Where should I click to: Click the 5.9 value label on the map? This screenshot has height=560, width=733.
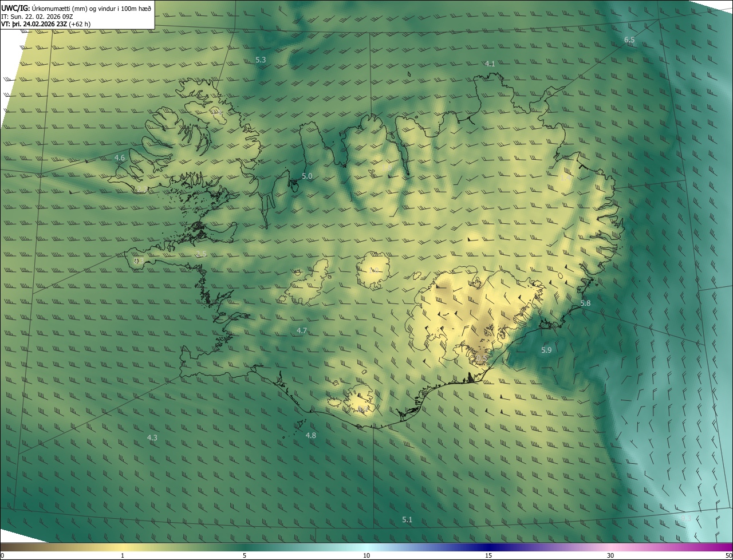[x=546, y=350]
